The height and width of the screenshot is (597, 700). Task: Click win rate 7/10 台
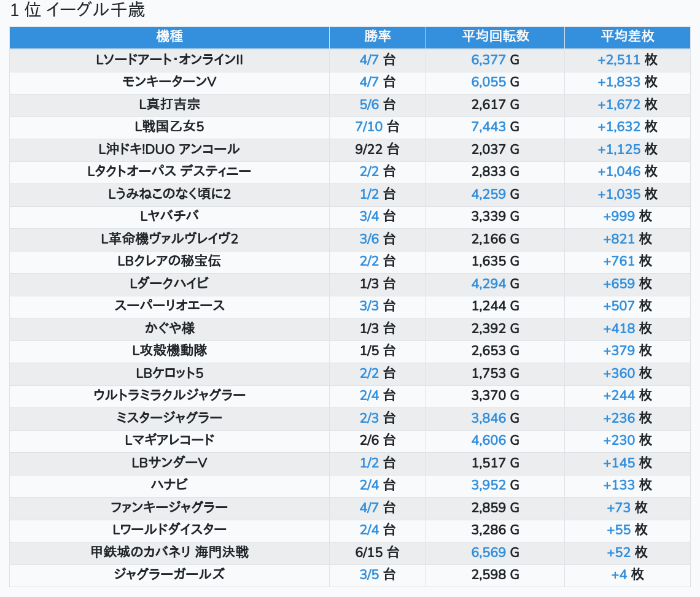pos(377,127)
